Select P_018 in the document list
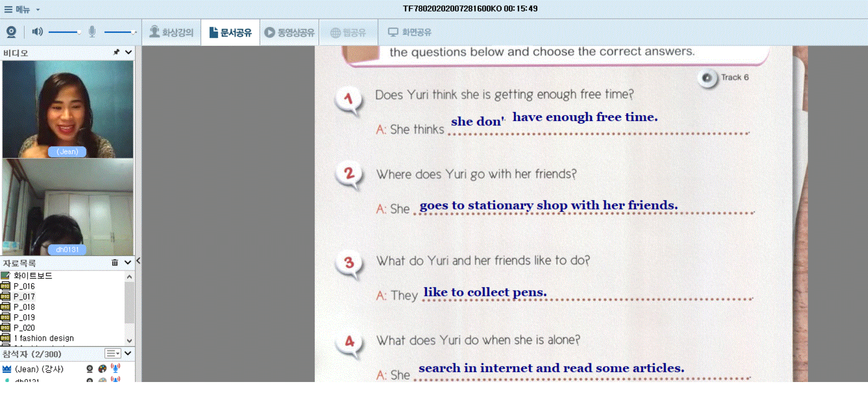This screenshot has width=868, height=409. [24, 307]
